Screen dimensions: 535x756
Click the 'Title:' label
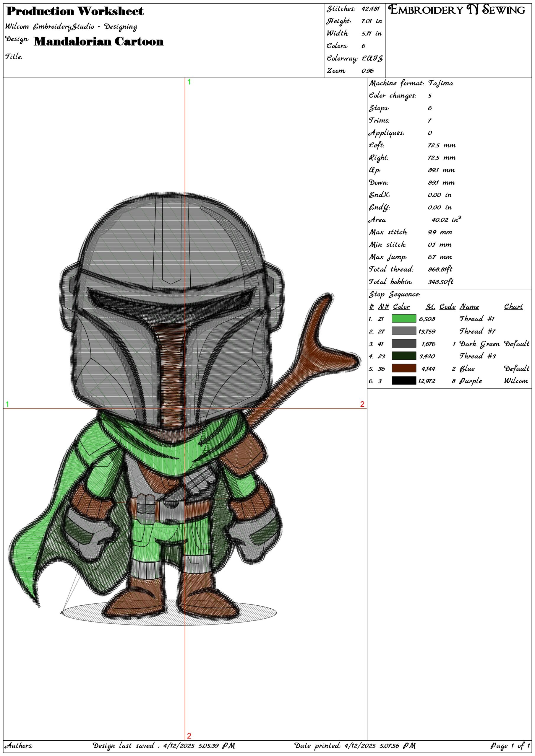[14, 56]
